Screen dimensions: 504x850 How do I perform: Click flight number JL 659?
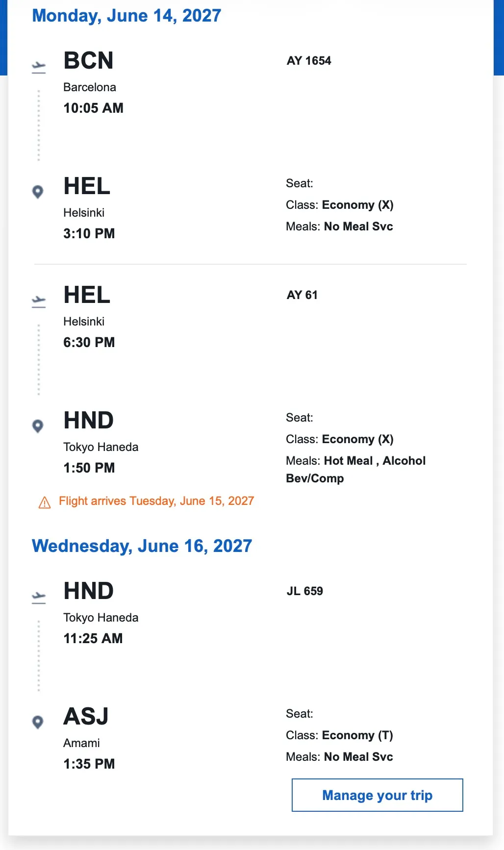(x=305, y=591)
